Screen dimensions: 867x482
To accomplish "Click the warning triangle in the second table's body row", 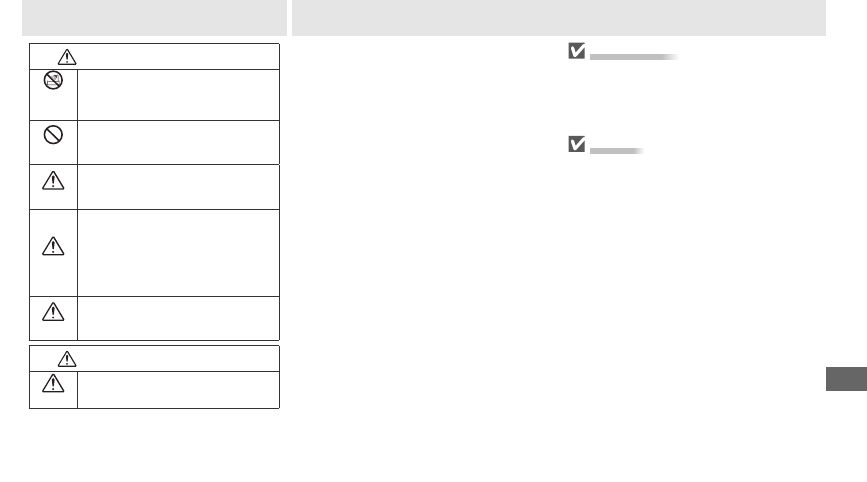I will (53, 383).
